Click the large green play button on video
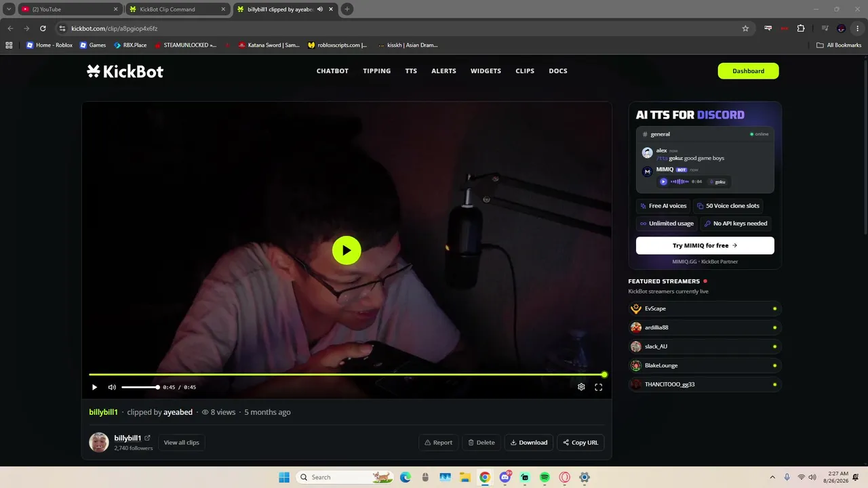The height and width of the screenshot is (488, 868). coord(347,250)
